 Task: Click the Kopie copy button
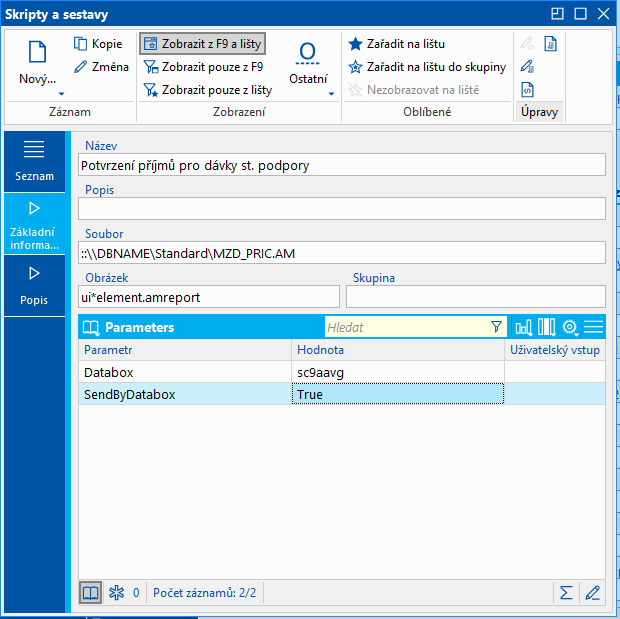98,44
